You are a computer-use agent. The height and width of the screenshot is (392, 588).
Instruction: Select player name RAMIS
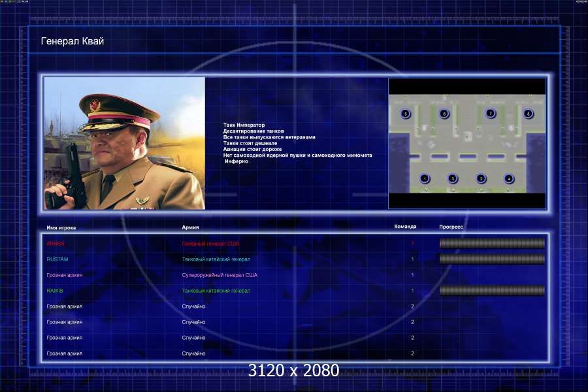click(55, 291)
